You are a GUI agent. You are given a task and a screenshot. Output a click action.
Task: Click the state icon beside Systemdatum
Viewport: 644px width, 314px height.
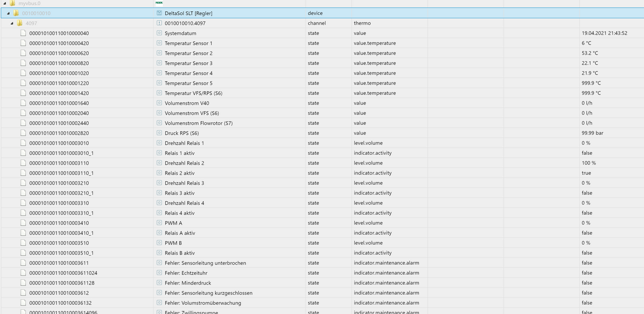(x=159, y=33)
